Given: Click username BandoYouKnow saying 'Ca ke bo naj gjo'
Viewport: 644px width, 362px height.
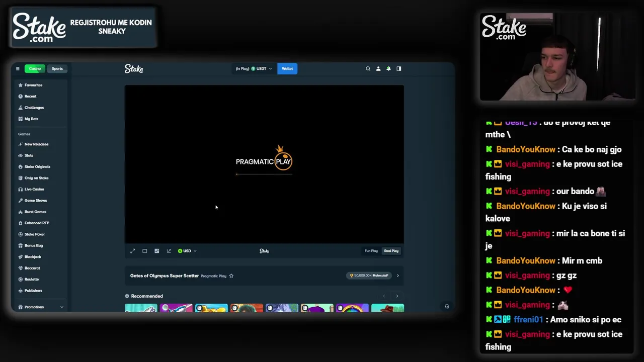Looking at the screenshot, I should [x=526, y=149].
